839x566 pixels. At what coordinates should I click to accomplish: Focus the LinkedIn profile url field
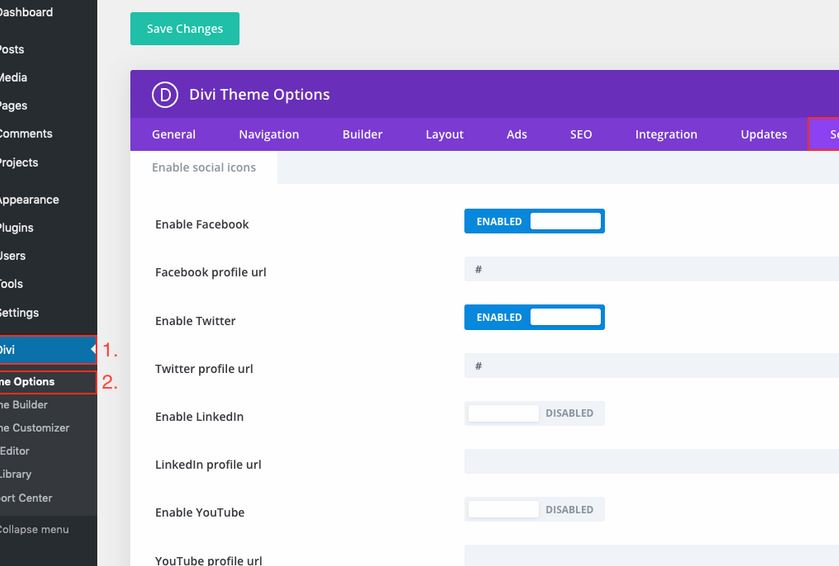(651, 461)
